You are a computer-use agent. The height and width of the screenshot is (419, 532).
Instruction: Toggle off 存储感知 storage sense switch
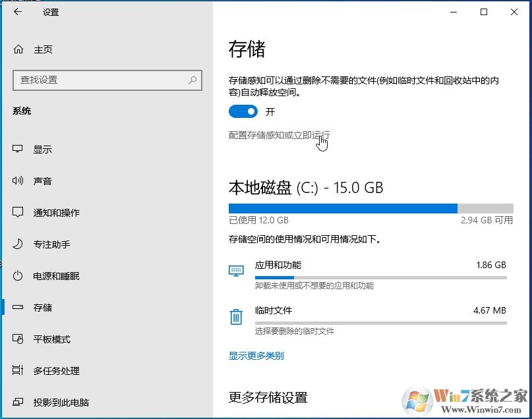[243, 111]
